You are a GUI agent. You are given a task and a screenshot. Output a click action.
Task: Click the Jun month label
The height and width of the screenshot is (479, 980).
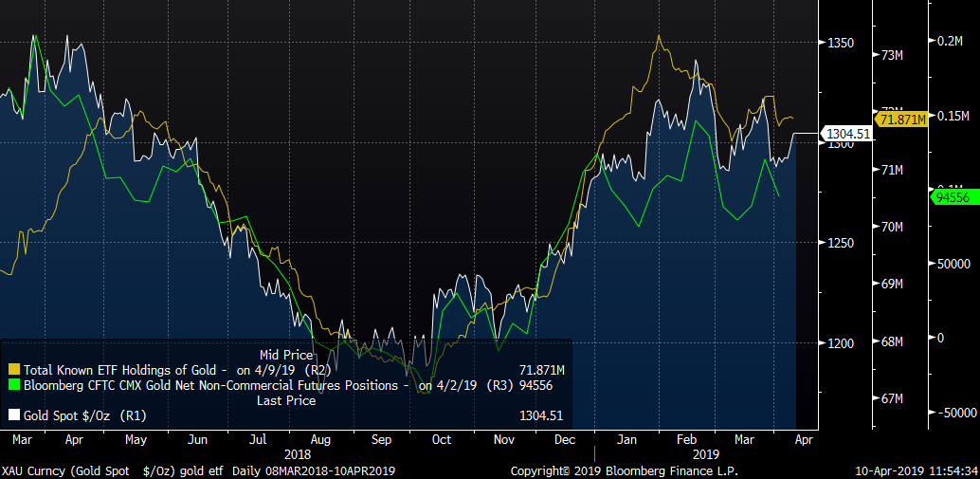pyautogui.click(x=197, y=440)
